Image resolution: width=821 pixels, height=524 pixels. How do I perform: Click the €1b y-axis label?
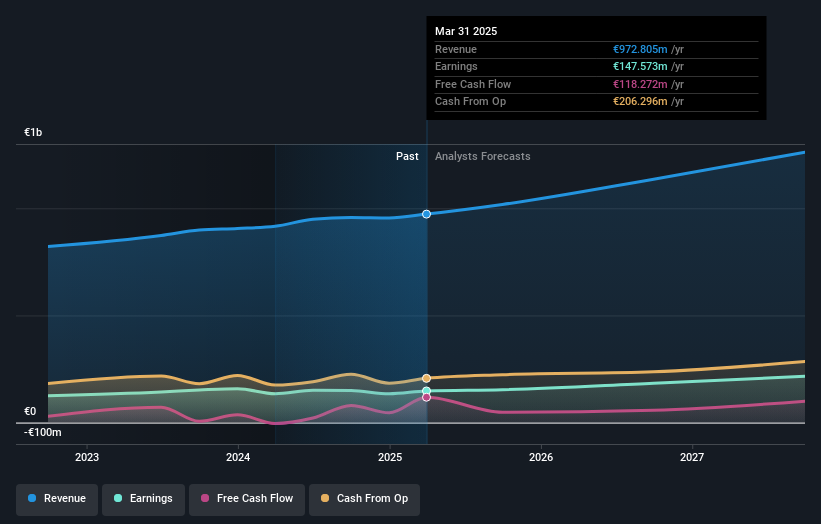click(33, 132)
